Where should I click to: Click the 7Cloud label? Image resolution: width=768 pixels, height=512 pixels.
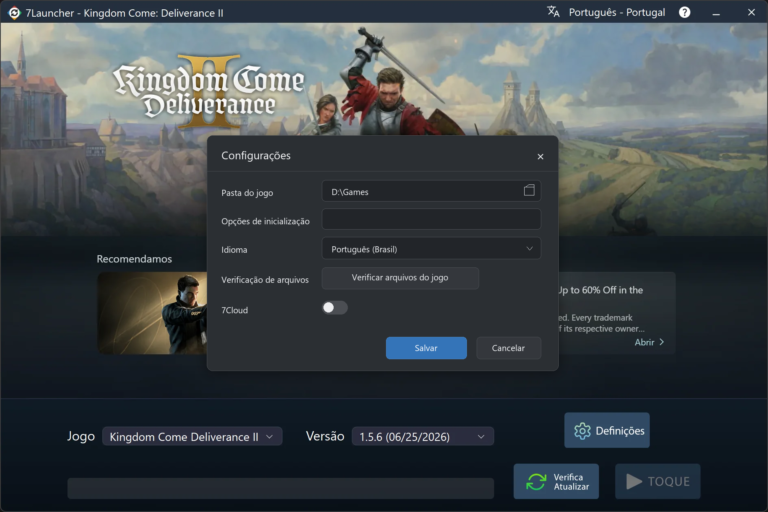[x=235, y=310]
